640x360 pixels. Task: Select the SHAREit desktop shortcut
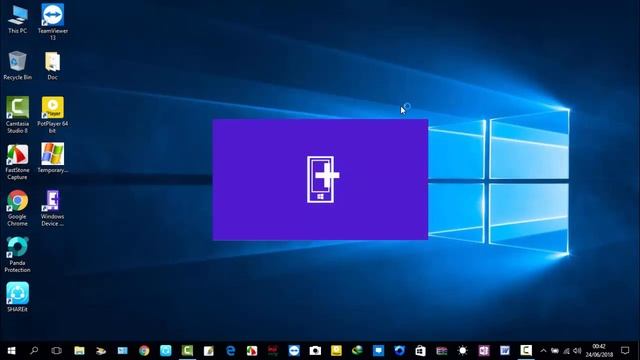click(18, 297)
